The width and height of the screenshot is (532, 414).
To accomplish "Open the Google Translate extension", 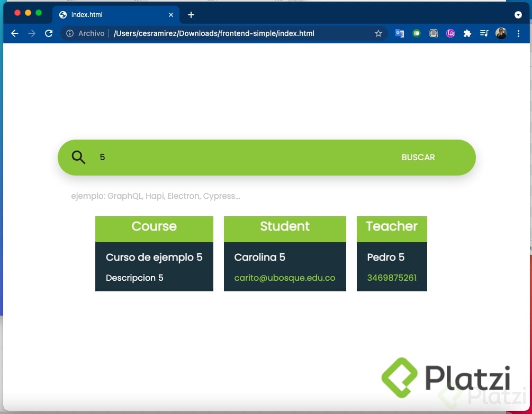I will pyautogui.click(x=400, y=33).
